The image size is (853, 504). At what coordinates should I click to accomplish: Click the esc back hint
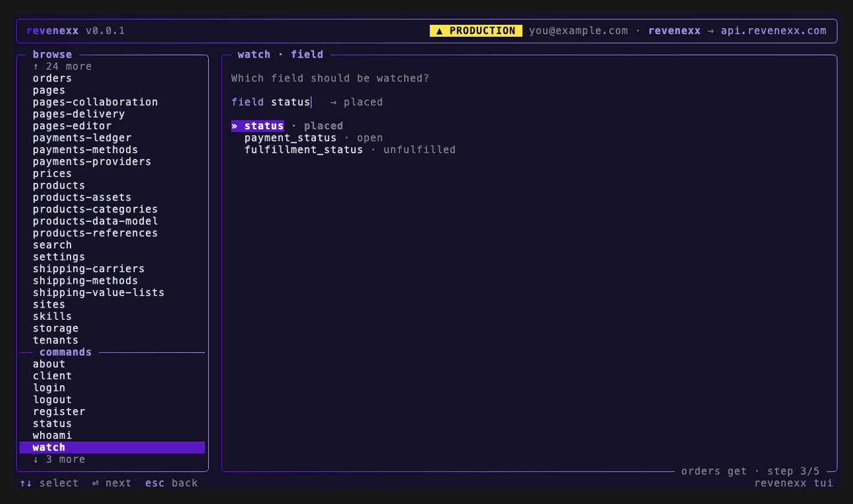(x=171, y=483)
